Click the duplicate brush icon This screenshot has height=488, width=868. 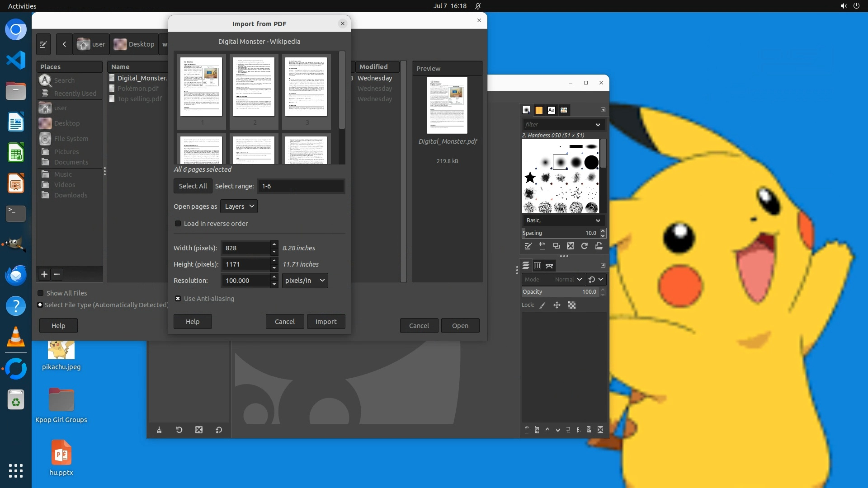coord(557,246)
